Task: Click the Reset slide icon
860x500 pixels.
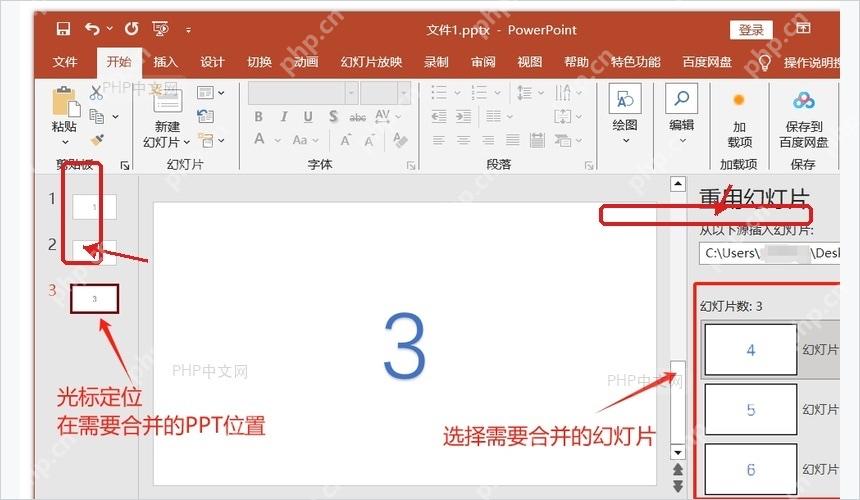Action: [x=206, y=116]
